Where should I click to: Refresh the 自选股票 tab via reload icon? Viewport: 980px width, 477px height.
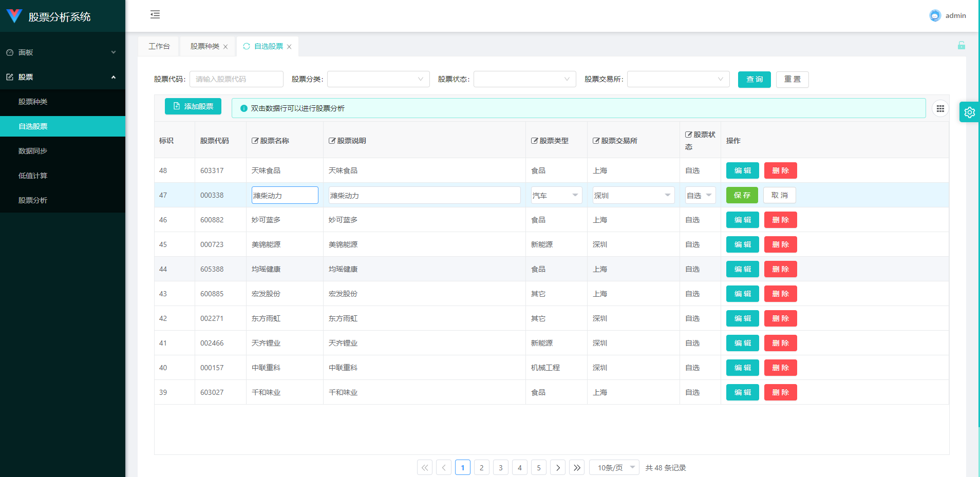pyautogui.click(x=247, y=46)
